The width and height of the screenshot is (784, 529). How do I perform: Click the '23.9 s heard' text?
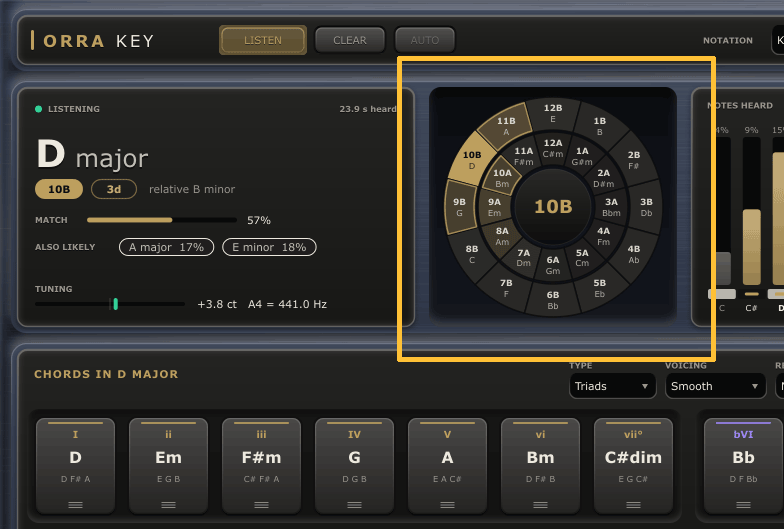point(368,109)
